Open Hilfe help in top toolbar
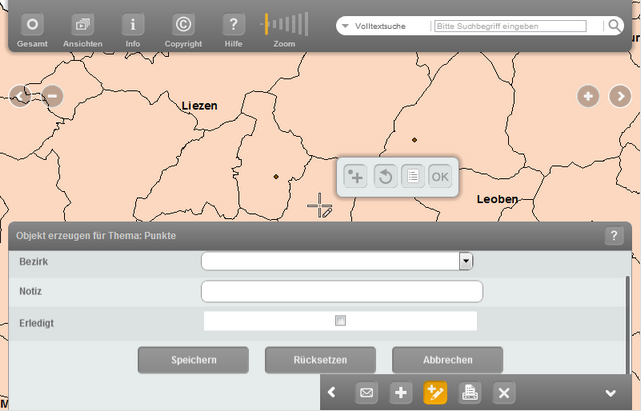 pos(233,25)
